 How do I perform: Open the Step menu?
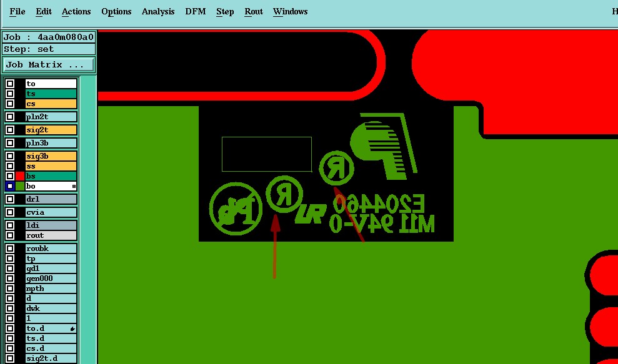(x=225, y=11)
